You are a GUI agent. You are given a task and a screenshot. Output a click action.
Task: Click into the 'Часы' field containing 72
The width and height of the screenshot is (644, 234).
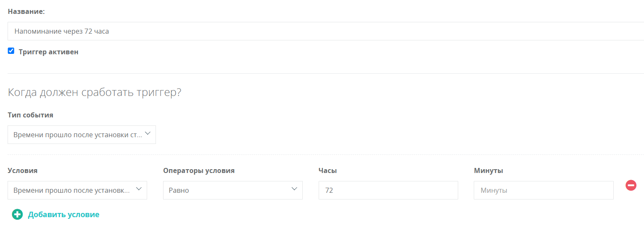[x=388, y=190]
